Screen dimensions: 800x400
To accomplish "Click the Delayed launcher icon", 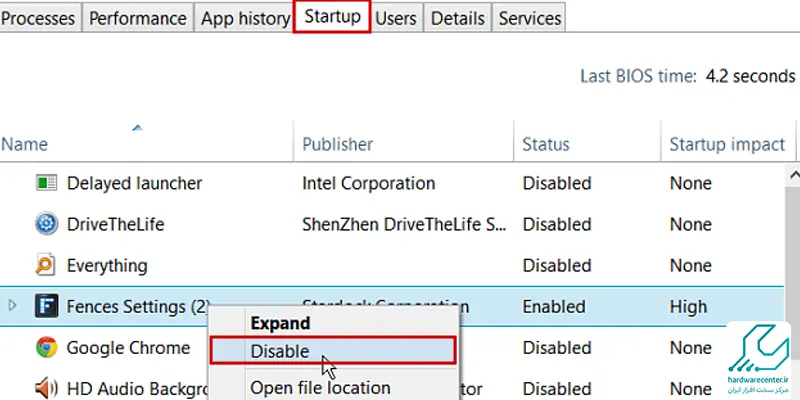I will pos(46,183).
